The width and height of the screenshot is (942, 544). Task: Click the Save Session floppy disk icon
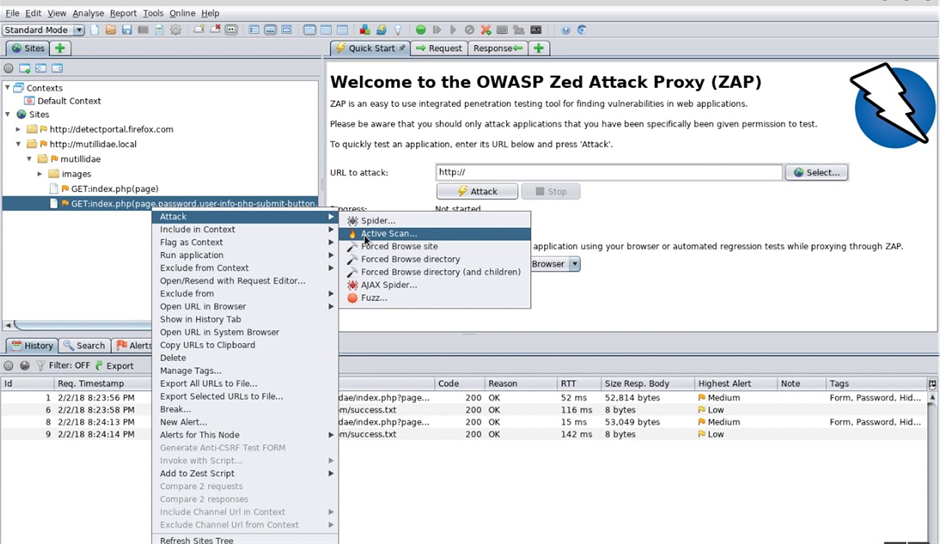coord(127,30)
